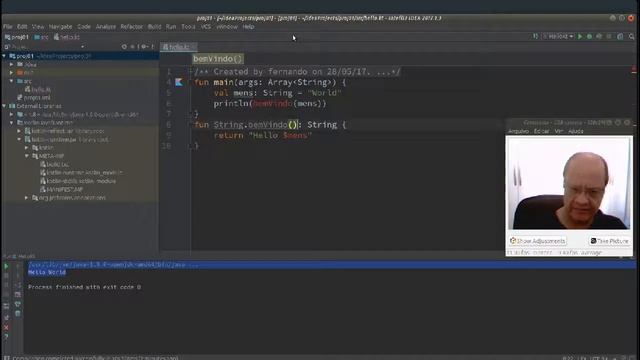Click the bemVindo() breadcrumb above the code

[218, 59]
